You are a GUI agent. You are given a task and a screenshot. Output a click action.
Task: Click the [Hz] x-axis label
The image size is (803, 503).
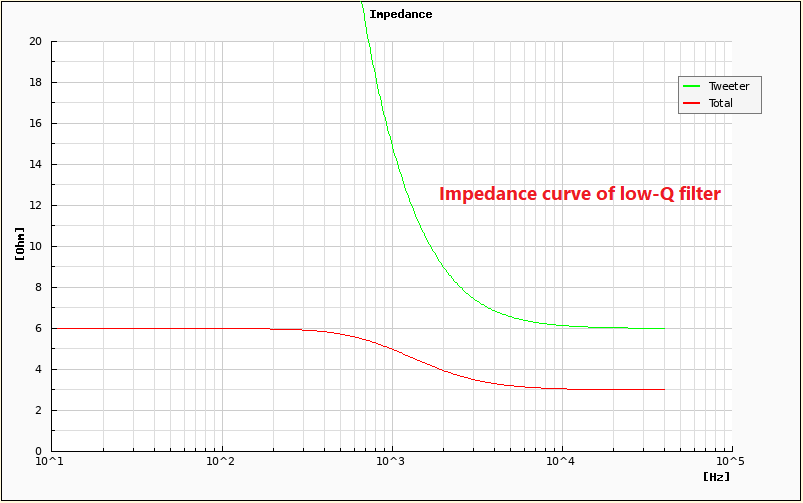pyautogui.click(x=716, y=476)
